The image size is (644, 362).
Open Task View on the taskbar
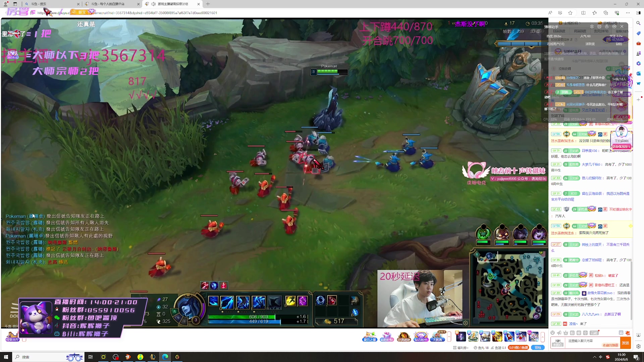pyautogui.click(x=90, y=357)
